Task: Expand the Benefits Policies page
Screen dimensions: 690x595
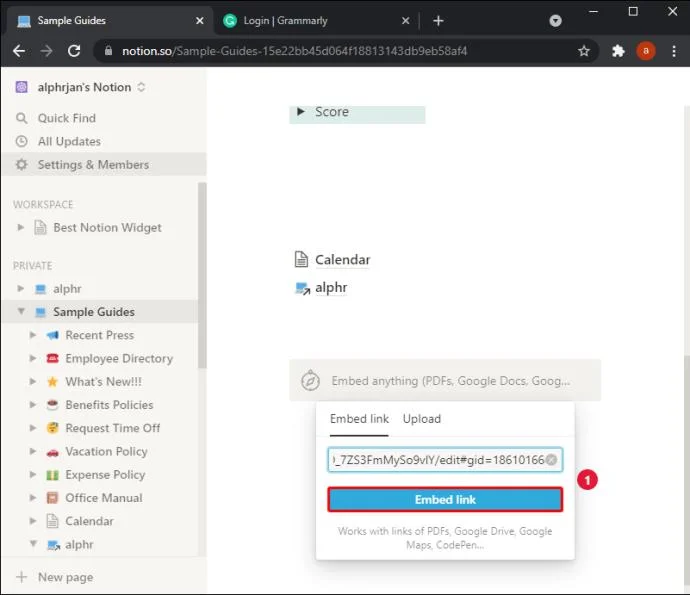Action: point(33,404)
